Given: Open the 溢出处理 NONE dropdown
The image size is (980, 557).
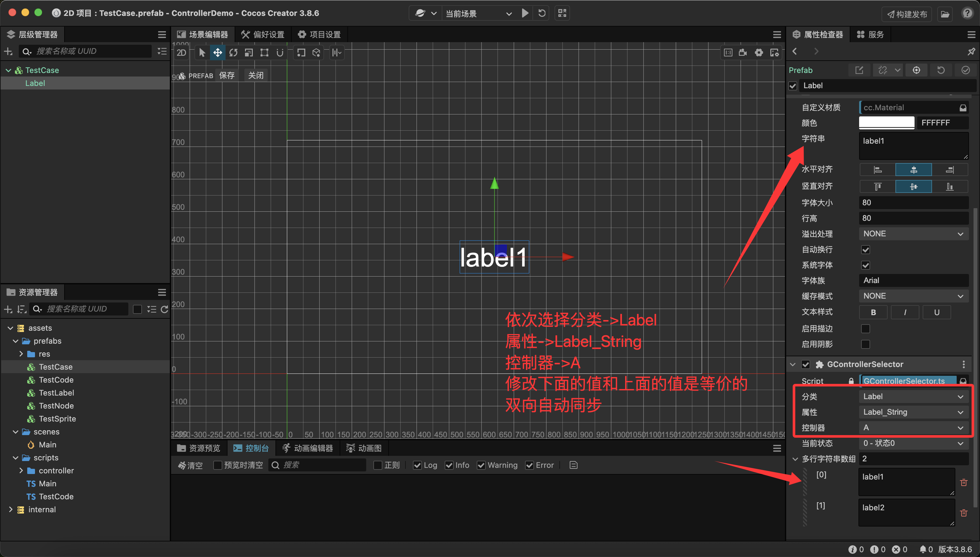Looking at the screenshot, I should [913, 234].
